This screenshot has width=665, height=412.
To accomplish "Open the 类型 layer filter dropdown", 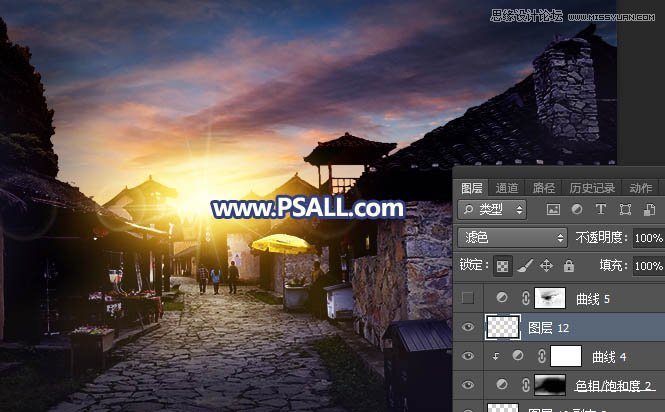I will 492,209.
